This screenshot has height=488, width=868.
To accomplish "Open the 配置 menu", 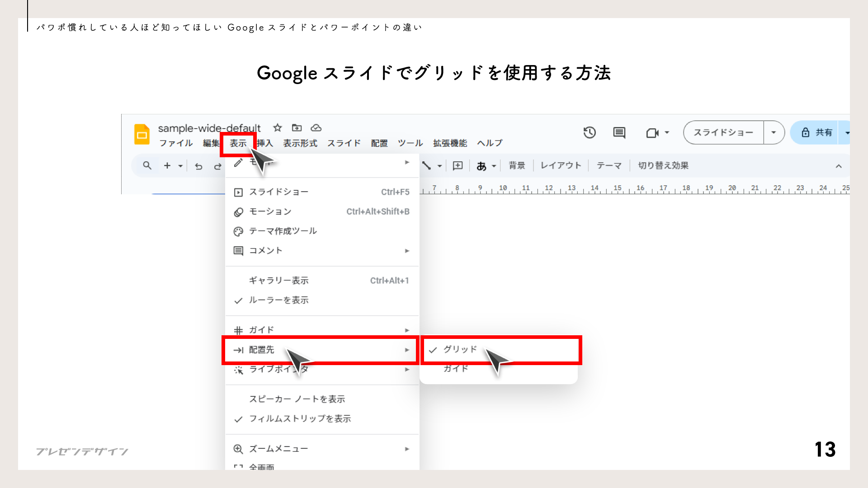I will pyautogui.click(x=379, y=143).
